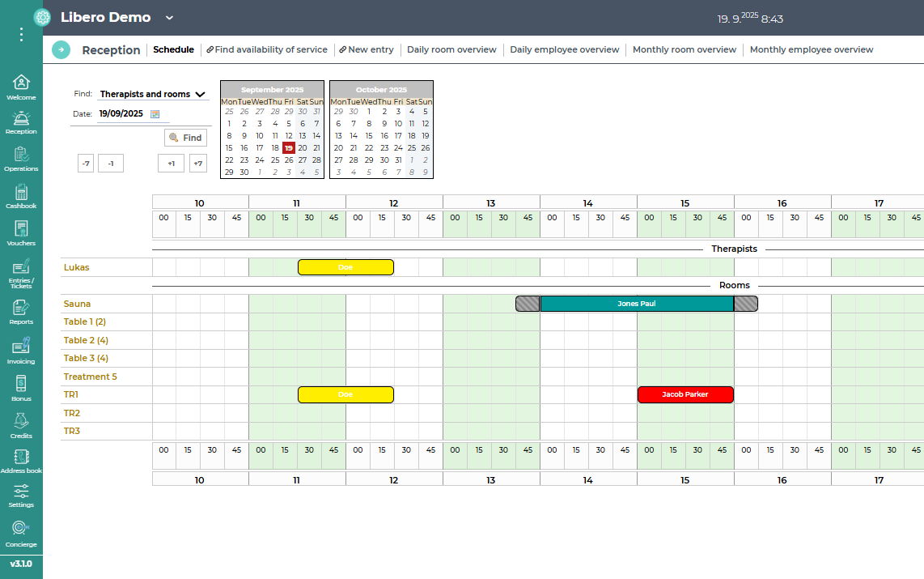Click the date field showing 19/09/2025

[122, 114]
